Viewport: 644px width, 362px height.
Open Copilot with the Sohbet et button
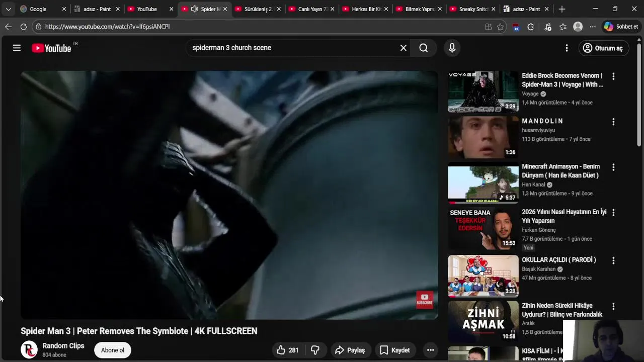coord(621,27)
